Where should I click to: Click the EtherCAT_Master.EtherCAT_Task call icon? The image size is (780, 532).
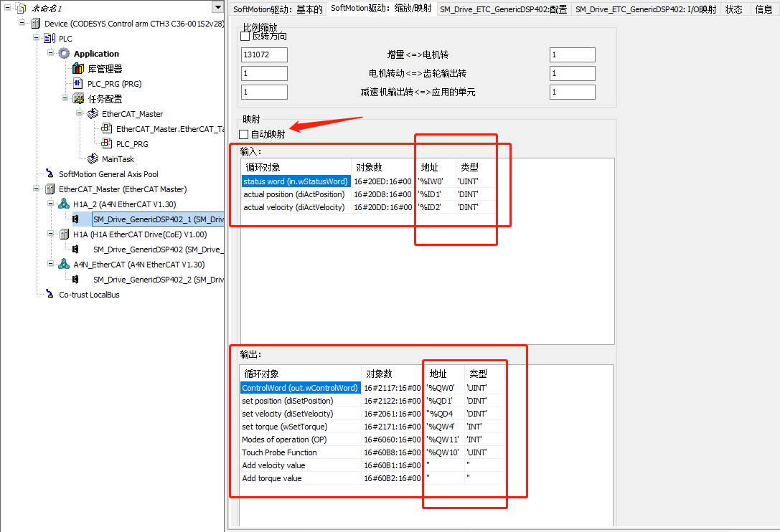click(x=106, y=128)
